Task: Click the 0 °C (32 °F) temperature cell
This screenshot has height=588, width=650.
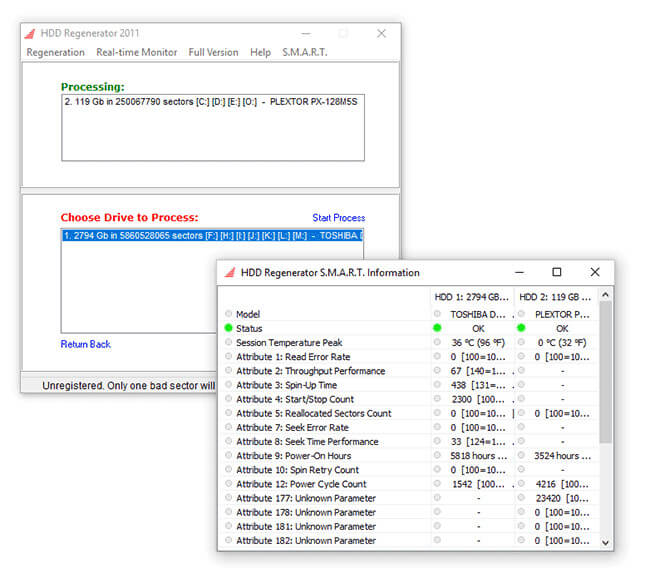Action: [x=562, y=343]
